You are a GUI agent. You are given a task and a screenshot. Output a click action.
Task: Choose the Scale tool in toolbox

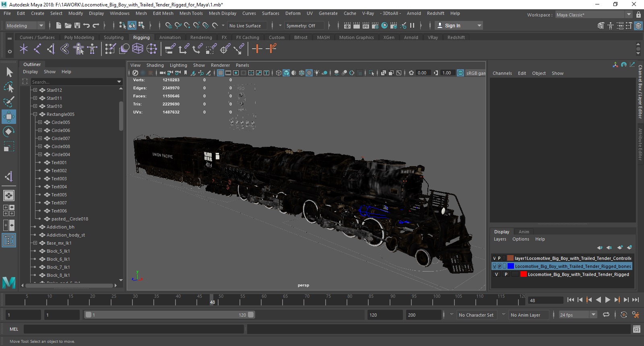(x=9, y=146)
